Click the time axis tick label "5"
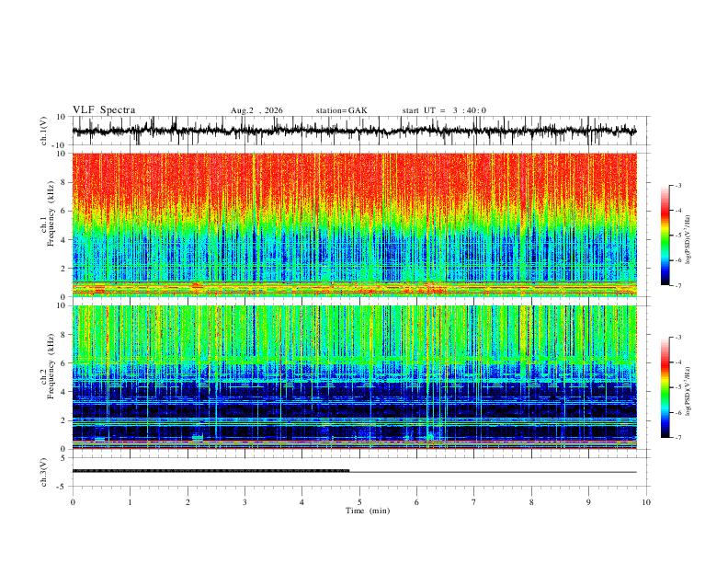This screenshot has height=563, width=728. pyautogui.click(x=359, y=502)
